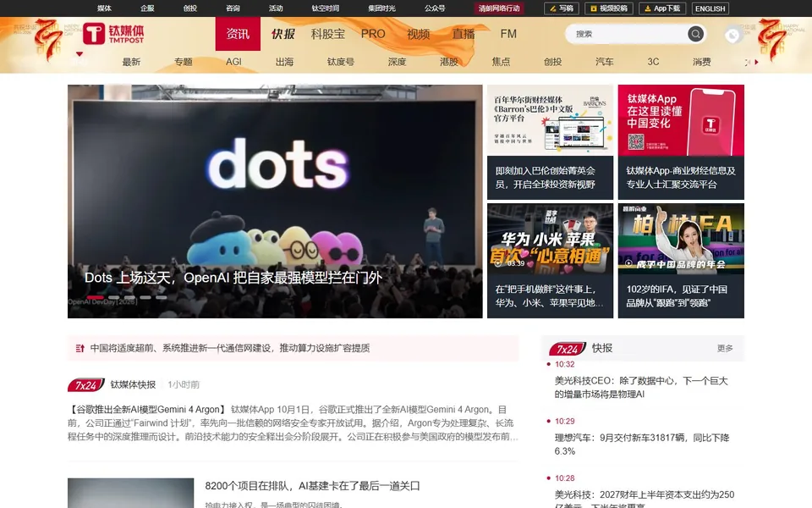812x508 pixels.
Task: Open the 钛度号 category
Action: [341, 62]
